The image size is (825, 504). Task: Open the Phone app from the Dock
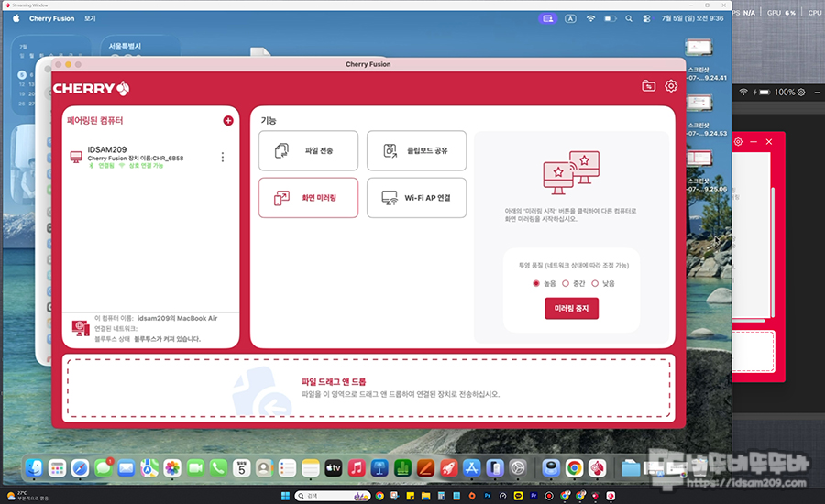(218, 467)
